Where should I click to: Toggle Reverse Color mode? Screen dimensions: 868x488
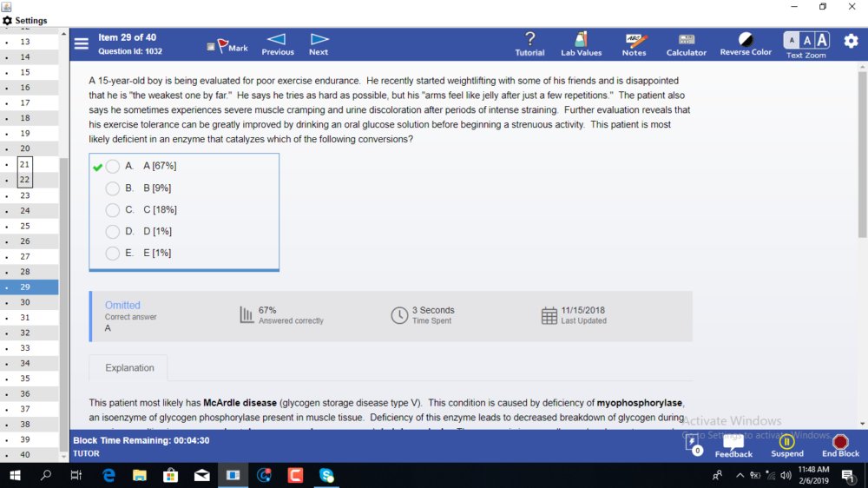tap(746, 44)
